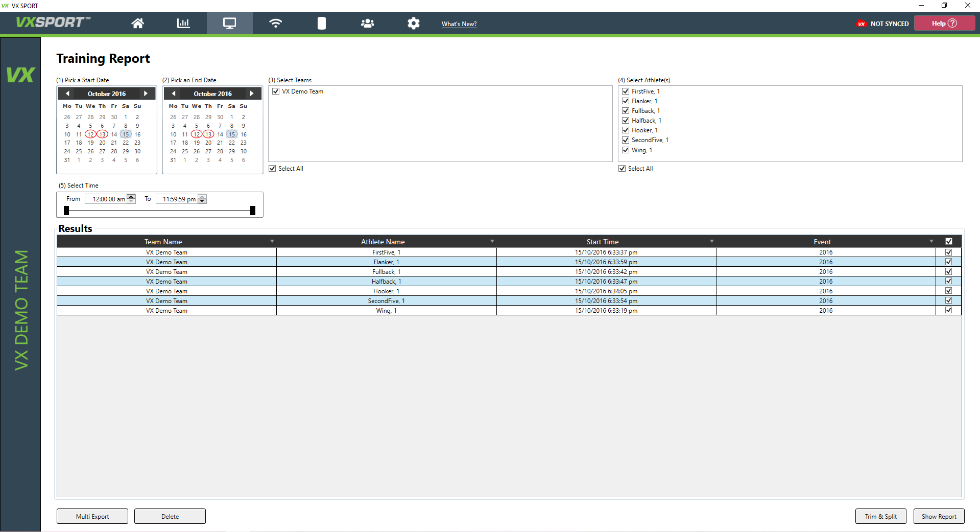This screenshot has height=532, width=980.
Task: Open the device unit icon
Action: 321,23
